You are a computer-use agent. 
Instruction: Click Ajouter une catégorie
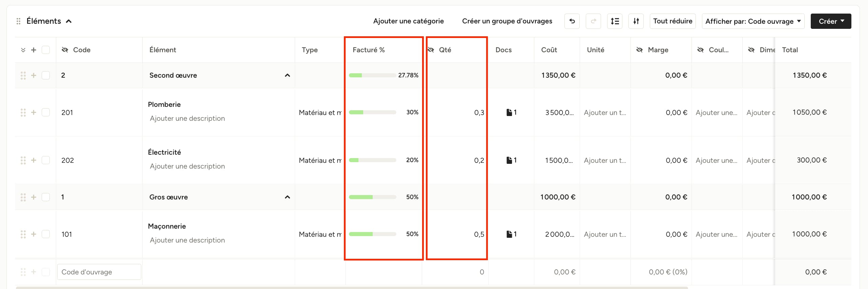click(408, 21)
